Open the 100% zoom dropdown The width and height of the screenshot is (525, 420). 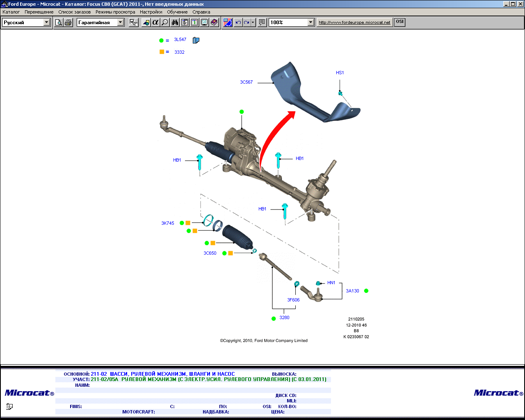[311, 23]
